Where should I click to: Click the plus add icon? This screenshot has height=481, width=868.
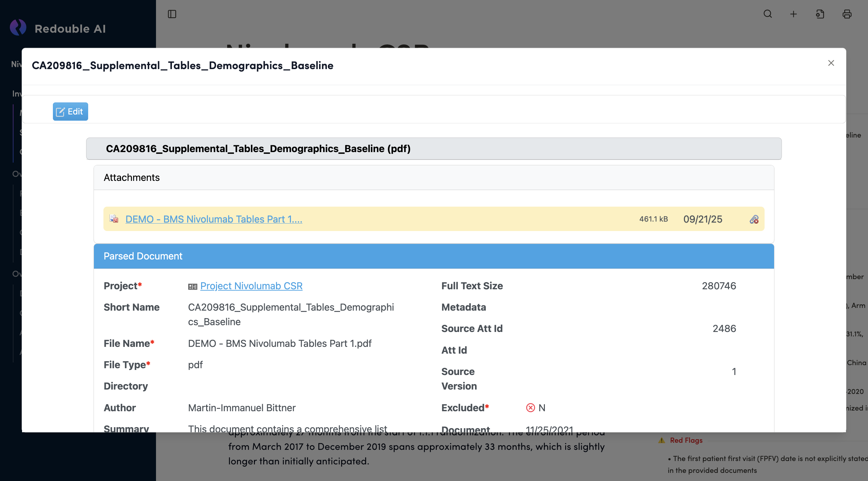pyautogui.click(x=793, y=14)
